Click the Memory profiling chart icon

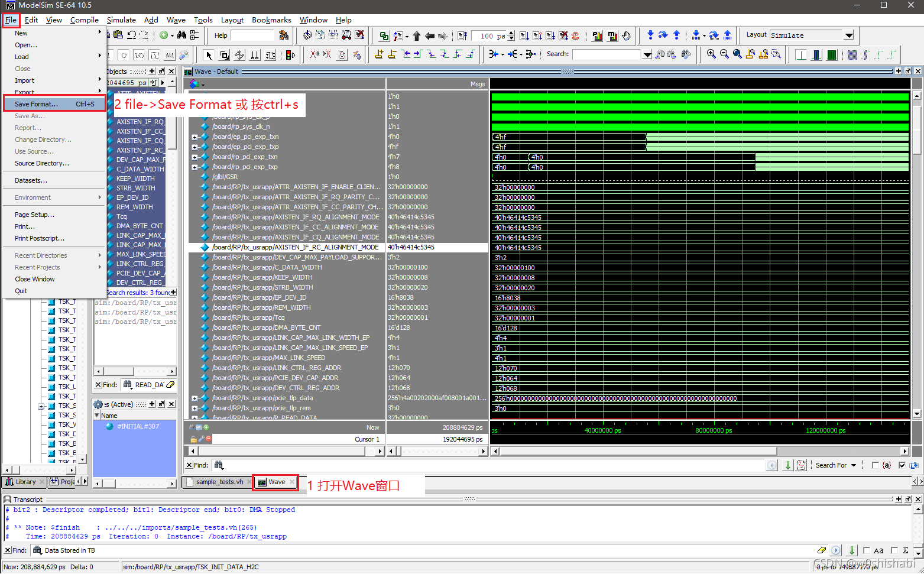tap(612, 35)
